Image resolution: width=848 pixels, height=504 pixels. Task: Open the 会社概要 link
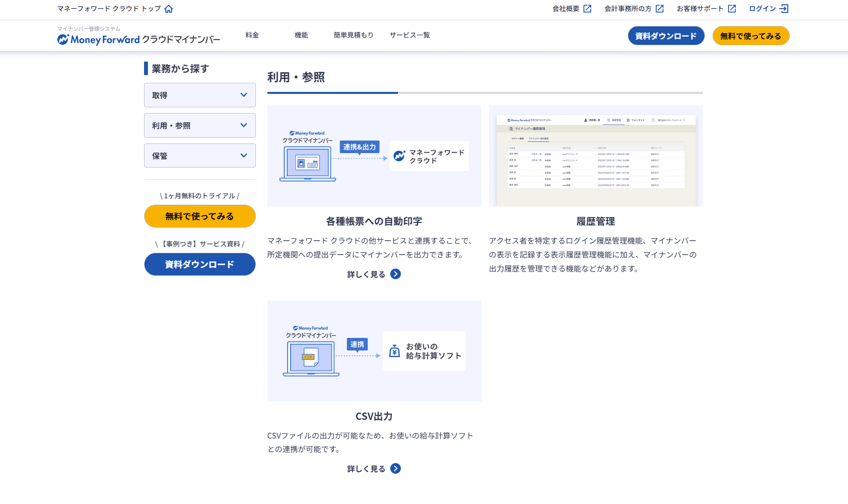coord(566,9)
